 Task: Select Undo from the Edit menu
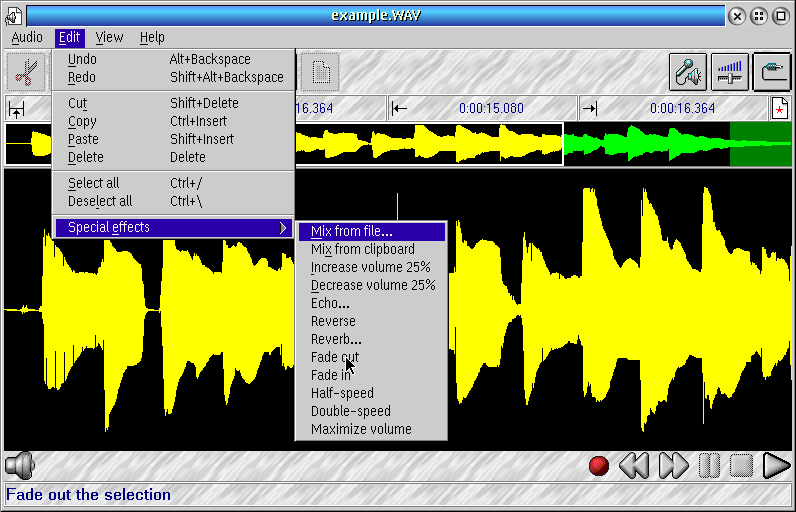coord(174,59)
